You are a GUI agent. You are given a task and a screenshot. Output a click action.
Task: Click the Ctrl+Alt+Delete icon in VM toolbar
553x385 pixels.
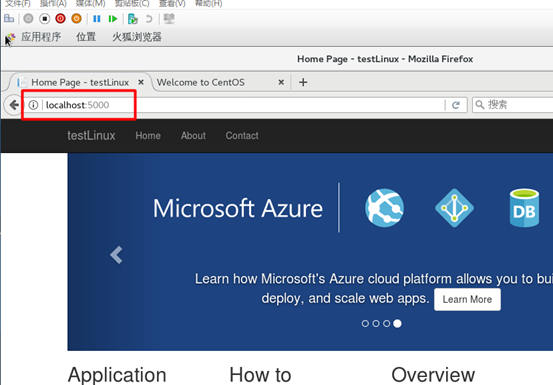[9, 18]
